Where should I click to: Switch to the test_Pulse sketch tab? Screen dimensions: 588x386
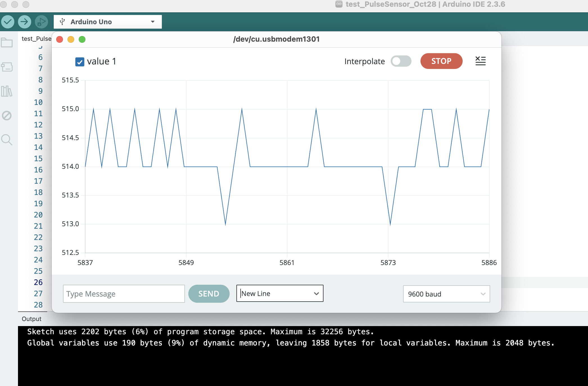(37, 39)
